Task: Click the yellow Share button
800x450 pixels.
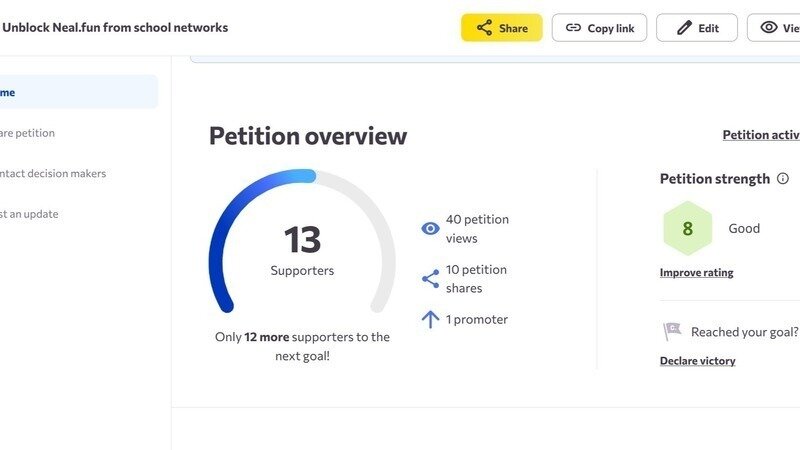Action: (x=501, y=28)
